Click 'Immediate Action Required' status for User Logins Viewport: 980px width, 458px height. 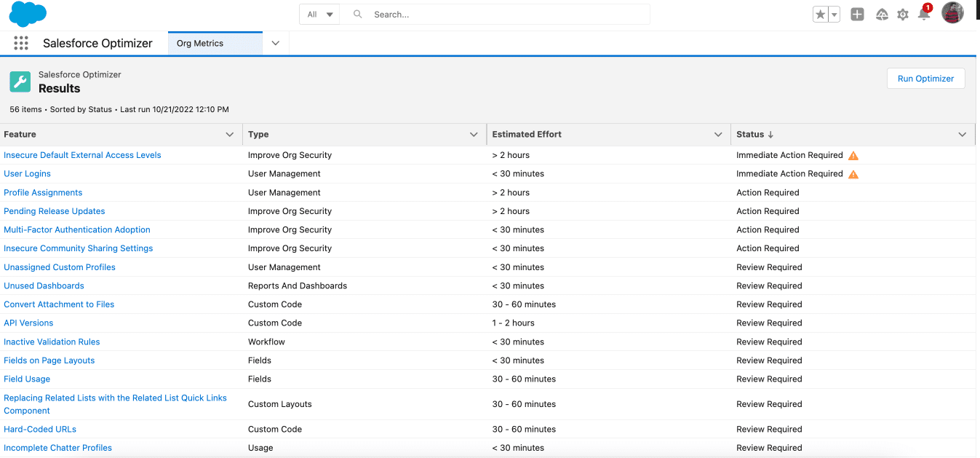click(789, 174)
